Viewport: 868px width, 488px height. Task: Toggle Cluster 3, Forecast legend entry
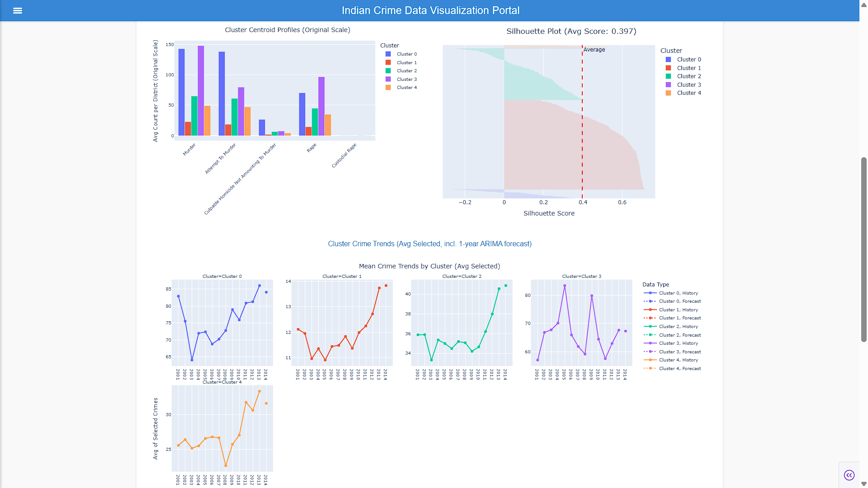pos(672,352)
